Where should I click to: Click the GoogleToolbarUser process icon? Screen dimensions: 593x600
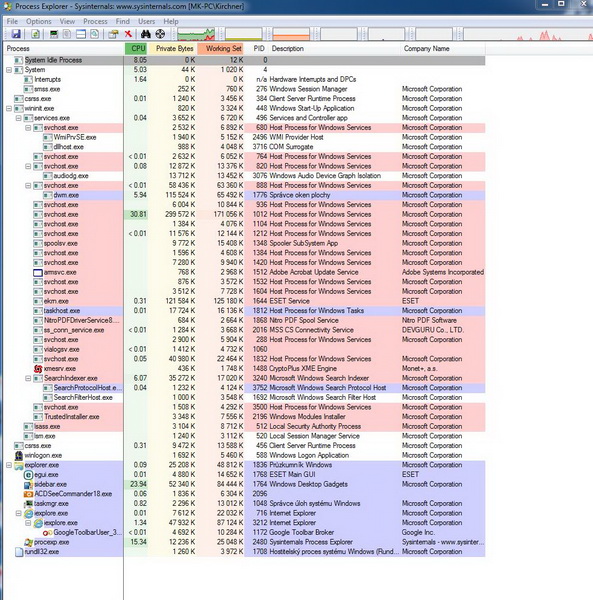click(47, 533)
